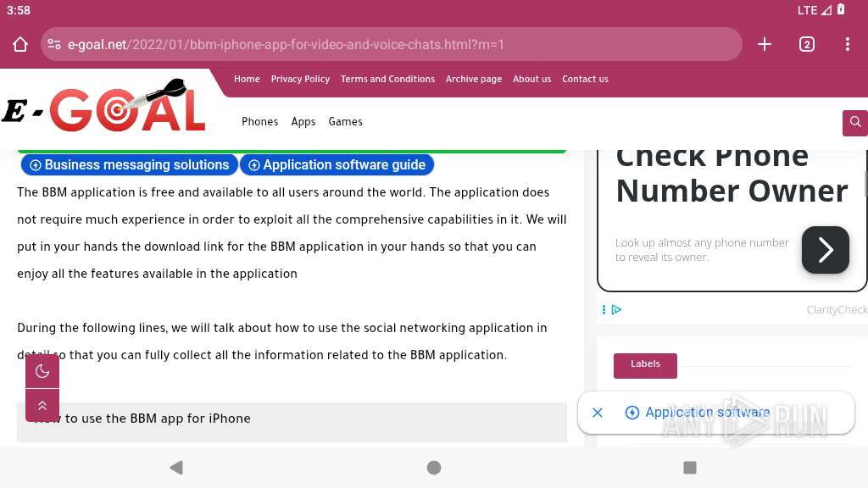Open a new tab with plus icon
The image size is (868, 488).
point(765,44)
